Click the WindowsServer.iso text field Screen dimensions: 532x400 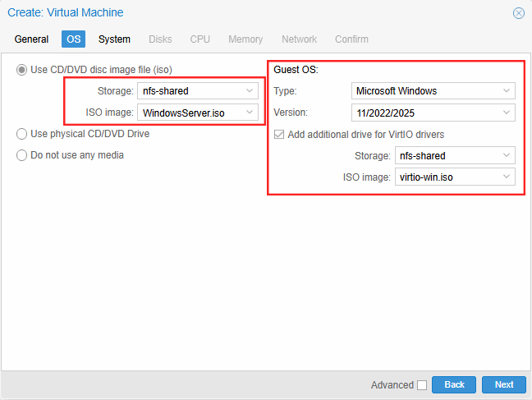pyautogui.click(x=189, y=113)
